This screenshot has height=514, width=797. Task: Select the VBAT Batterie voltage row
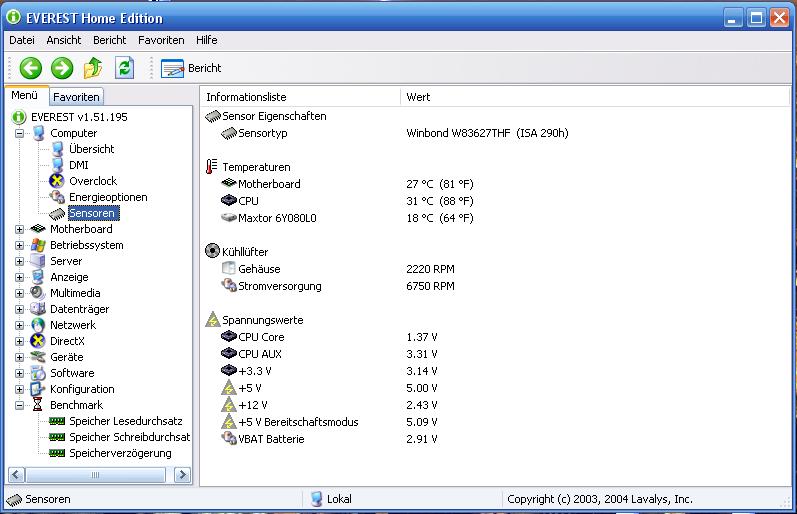click(329, 439)
